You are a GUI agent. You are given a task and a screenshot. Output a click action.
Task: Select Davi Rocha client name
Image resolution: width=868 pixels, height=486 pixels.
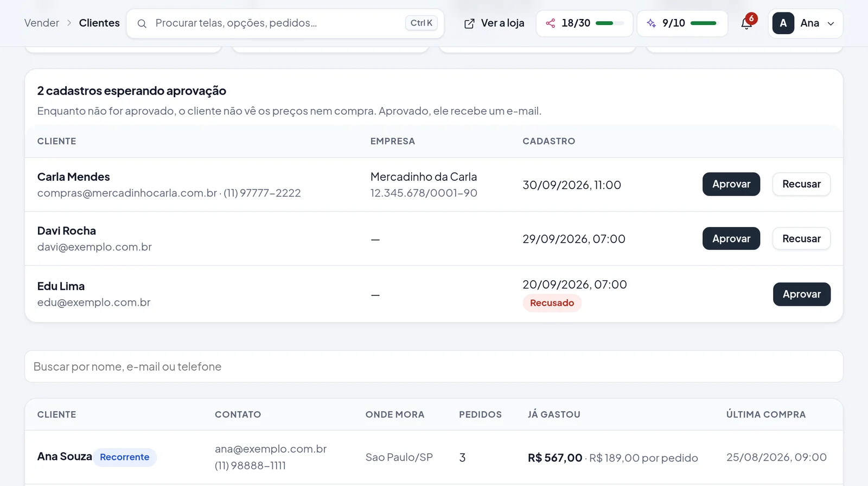click(67, 231)
